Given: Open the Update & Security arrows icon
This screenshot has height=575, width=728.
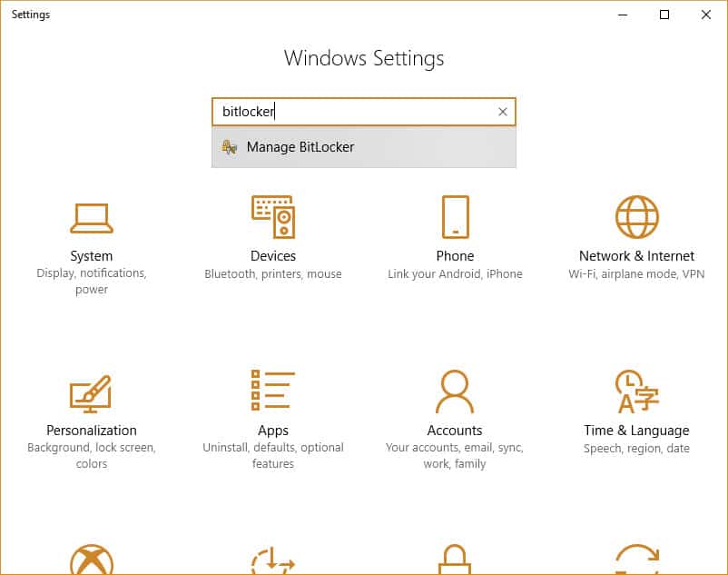Looking at the screenshot, I should pos(636,560).
